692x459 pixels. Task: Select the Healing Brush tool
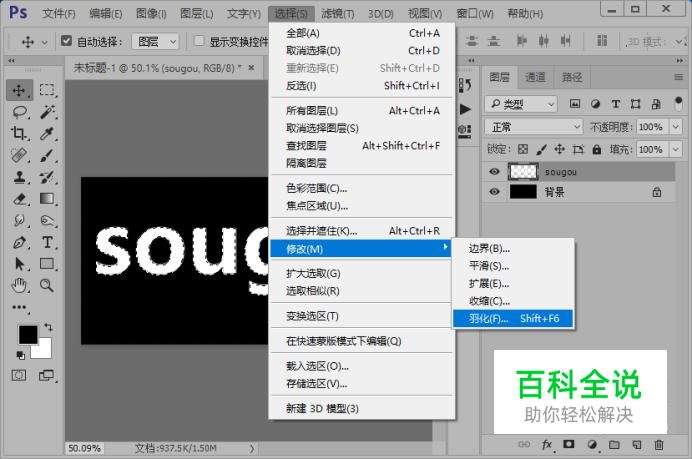click(19, 155)
